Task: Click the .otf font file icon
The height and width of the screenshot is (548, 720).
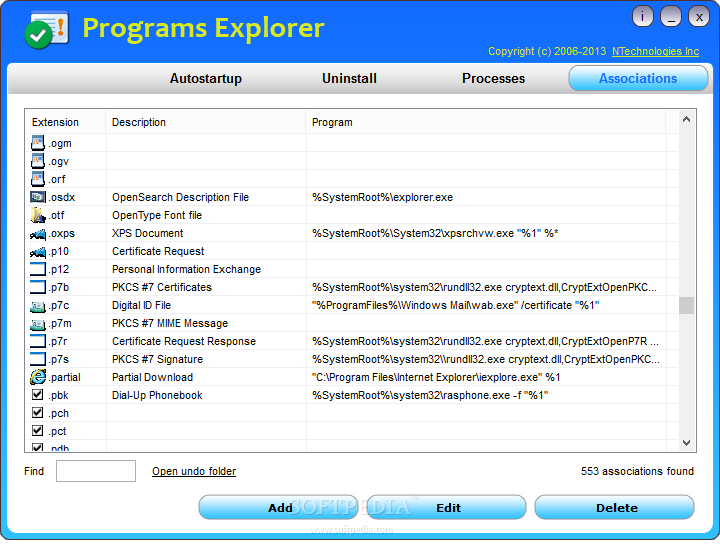Action: 38,215
